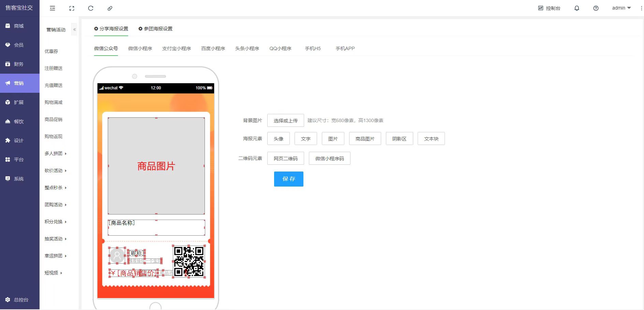Click the refresh icon in top toolbar

(x=91, y=8)
